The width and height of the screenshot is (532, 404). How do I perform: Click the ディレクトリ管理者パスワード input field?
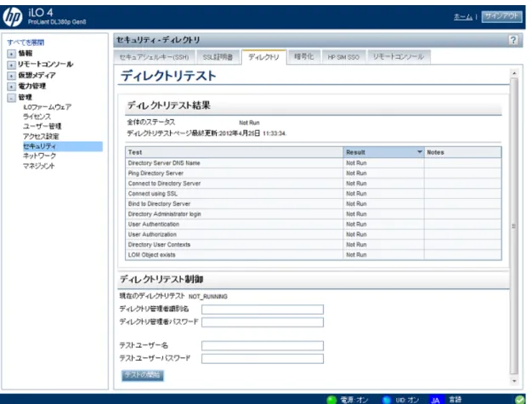(x=263, y=322)
